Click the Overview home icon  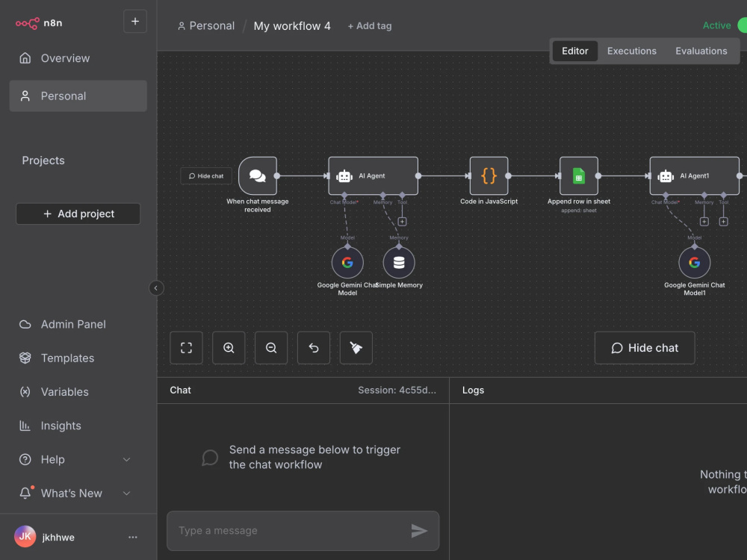tap(25, 58)
